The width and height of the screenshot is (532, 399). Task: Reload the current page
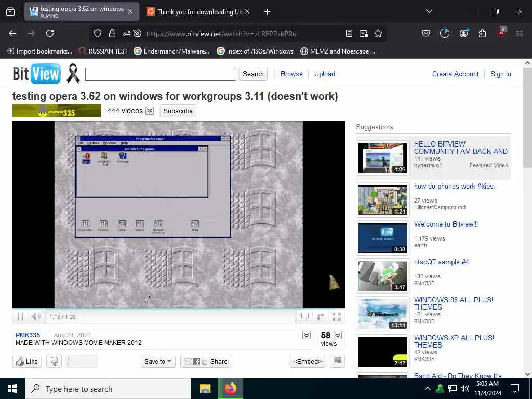tap(50, 33)
